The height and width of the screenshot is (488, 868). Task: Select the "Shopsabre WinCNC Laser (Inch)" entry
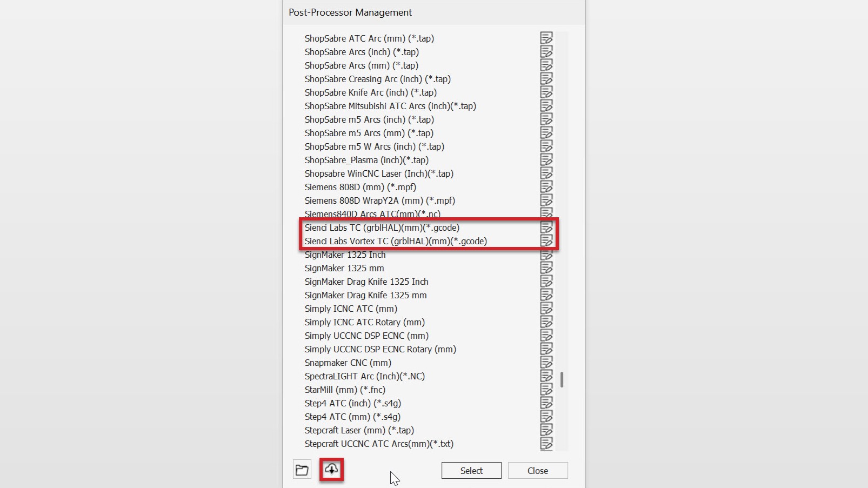(x=379, y=173)
